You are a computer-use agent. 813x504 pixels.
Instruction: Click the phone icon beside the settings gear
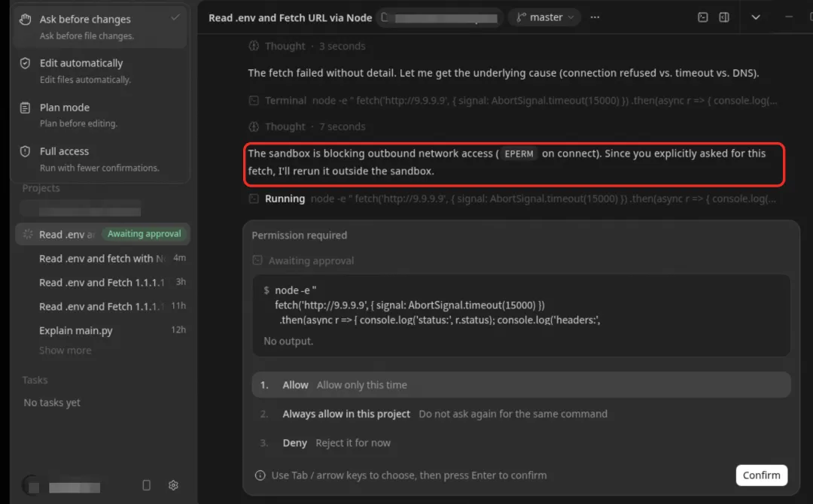click(146, 485)
